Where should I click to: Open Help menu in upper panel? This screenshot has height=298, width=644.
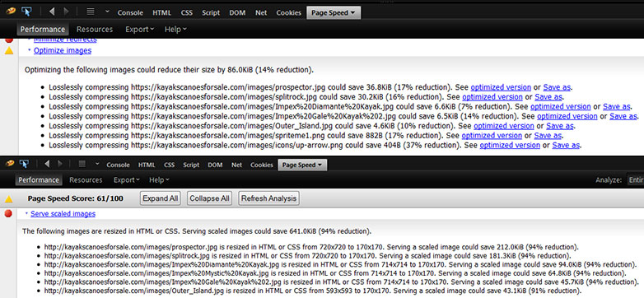(x=175, y=29)
